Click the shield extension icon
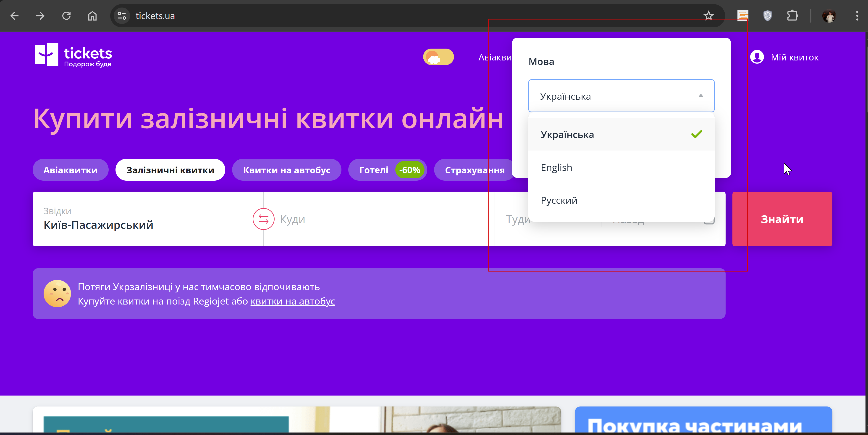The height and width of the screenshot is (435, 868). pos(767,16)
